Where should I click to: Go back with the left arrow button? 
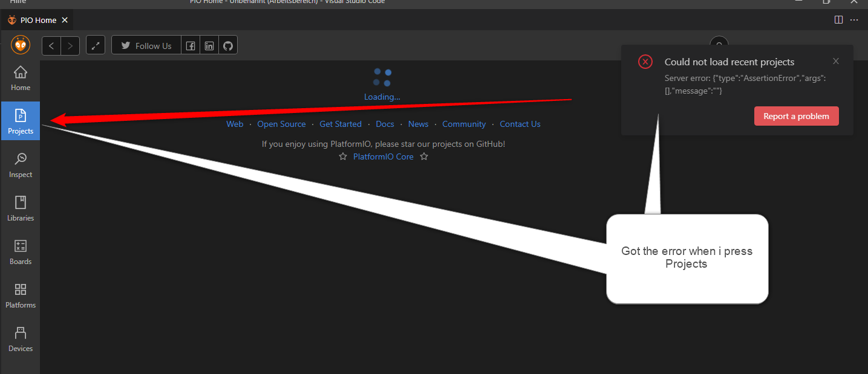tap(51, 45)
